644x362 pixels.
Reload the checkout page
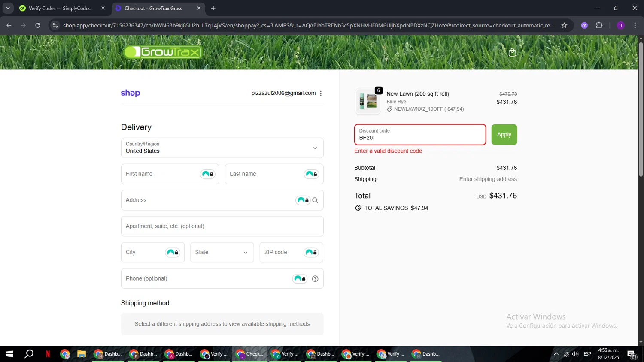(38, 25)
